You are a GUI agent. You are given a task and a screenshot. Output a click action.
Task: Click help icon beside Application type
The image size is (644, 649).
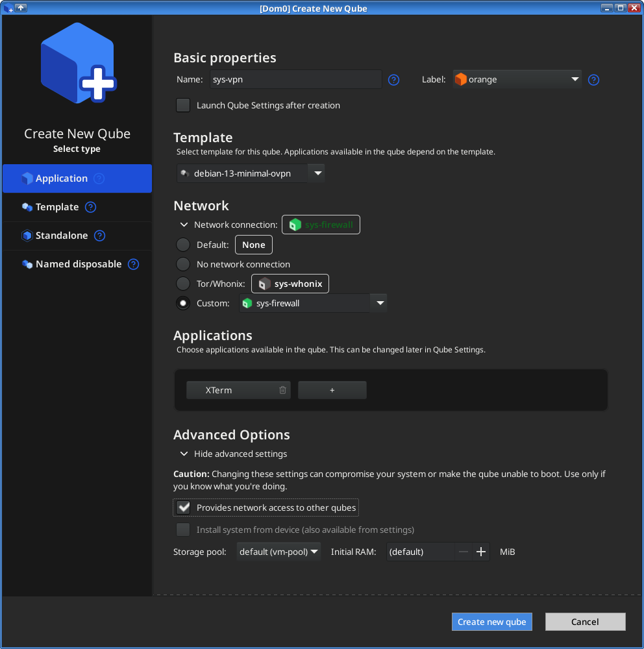99,178
